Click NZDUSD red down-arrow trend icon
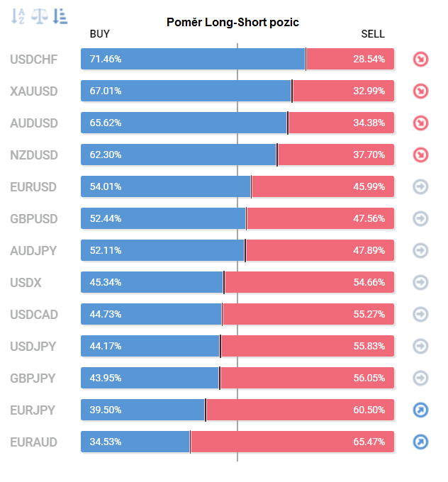The width and height of the screenshot is (448, 482). 421,155
